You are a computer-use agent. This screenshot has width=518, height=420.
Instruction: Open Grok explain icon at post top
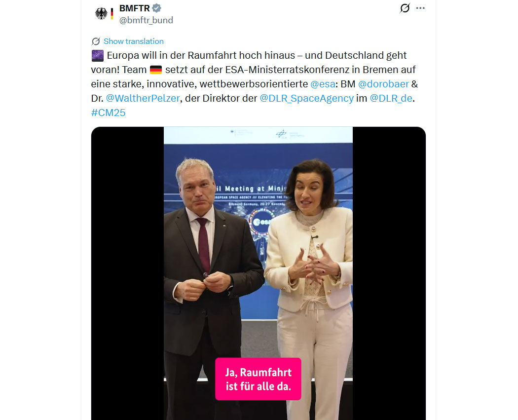point(405,8)
